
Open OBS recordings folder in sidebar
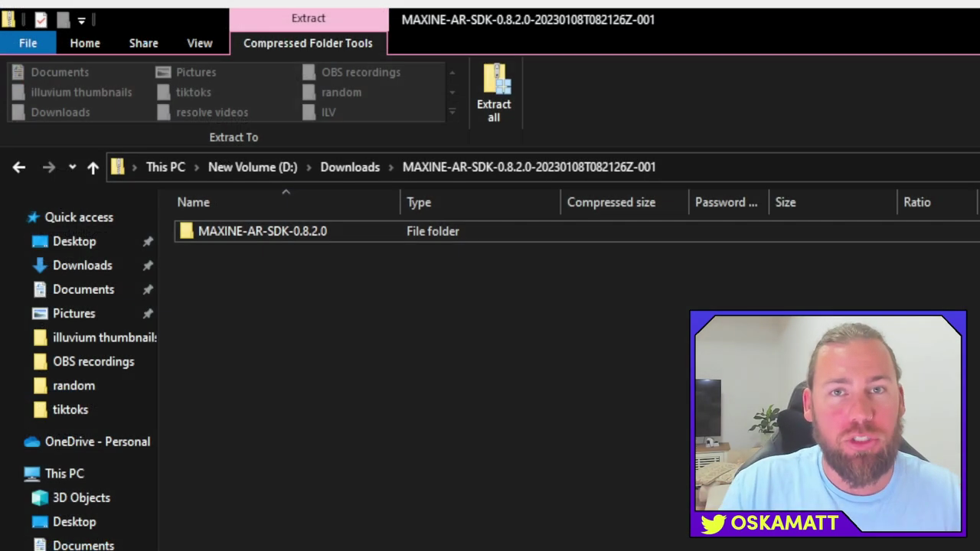pyautogui.click(x=93, y=362)
